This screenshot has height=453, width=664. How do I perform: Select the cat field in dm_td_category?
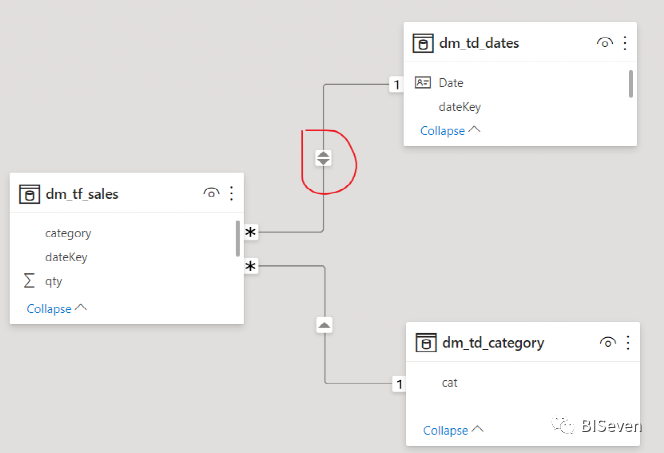450,382
